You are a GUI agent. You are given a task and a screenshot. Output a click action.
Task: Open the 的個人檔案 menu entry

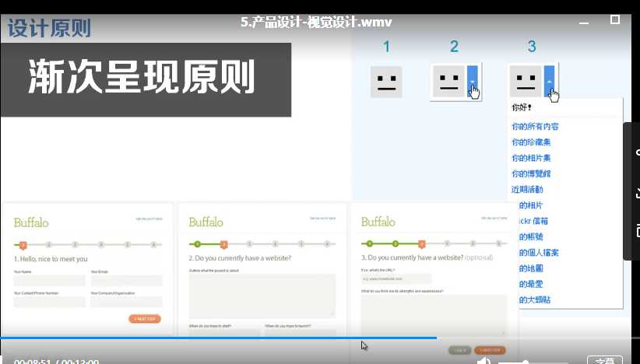coord(538,253)
